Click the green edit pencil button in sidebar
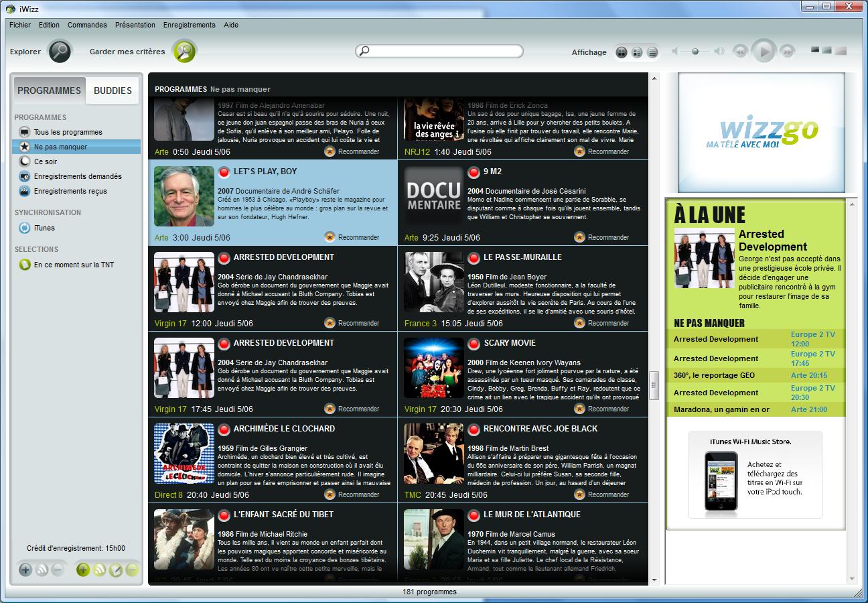This screenshot has height=603, width=868. (116, 570)
